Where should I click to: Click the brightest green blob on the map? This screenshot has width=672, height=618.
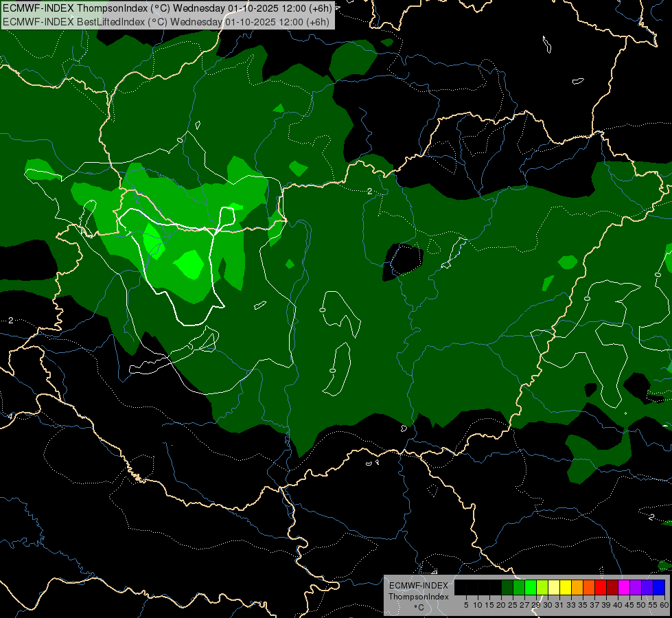coord(189,264)
